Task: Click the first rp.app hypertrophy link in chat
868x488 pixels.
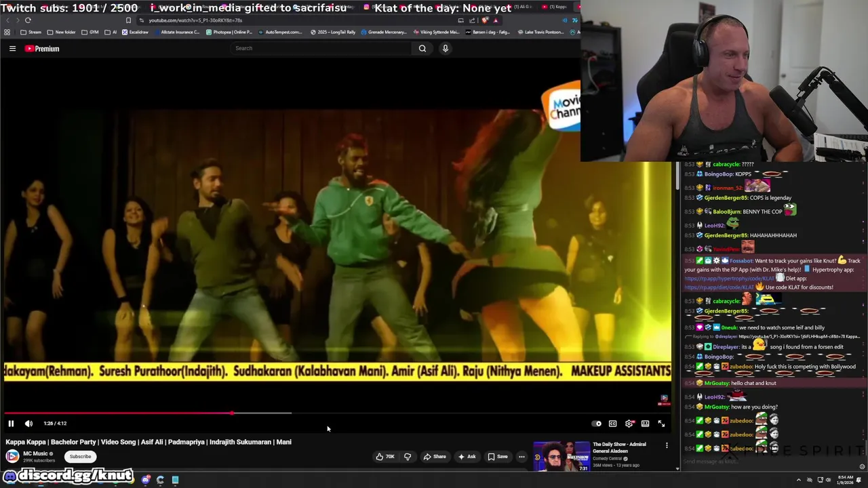Action: (729, 279)
